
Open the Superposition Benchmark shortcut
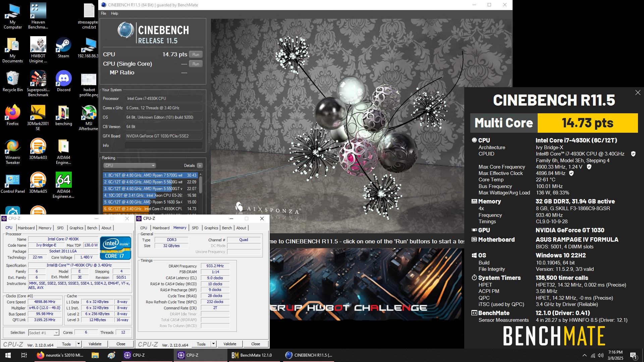pyautogui.click(x=38, y=83)
